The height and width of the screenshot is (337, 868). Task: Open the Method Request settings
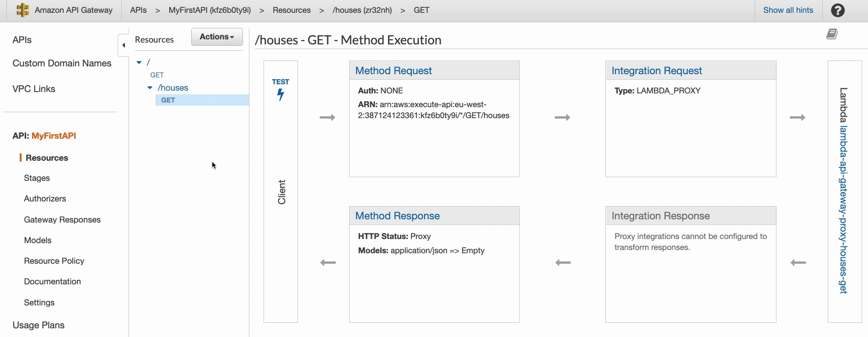[x=394, y=71]
